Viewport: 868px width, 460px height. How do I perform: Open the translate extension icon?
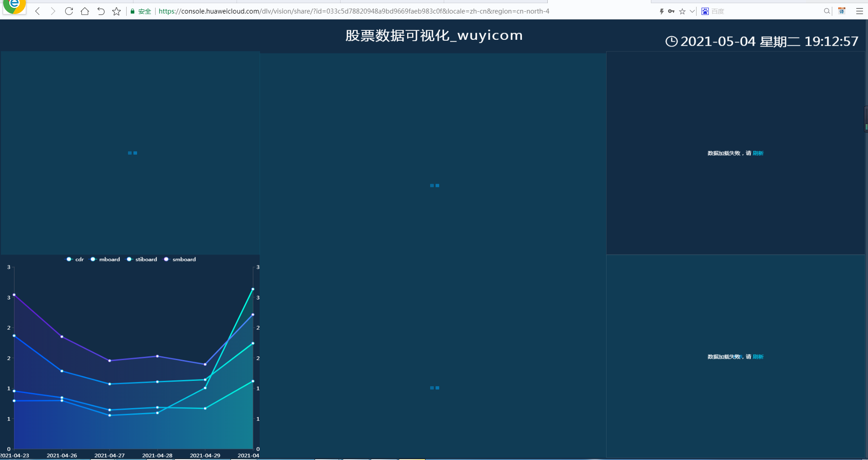pyautogui.click(x=842, y=11)
